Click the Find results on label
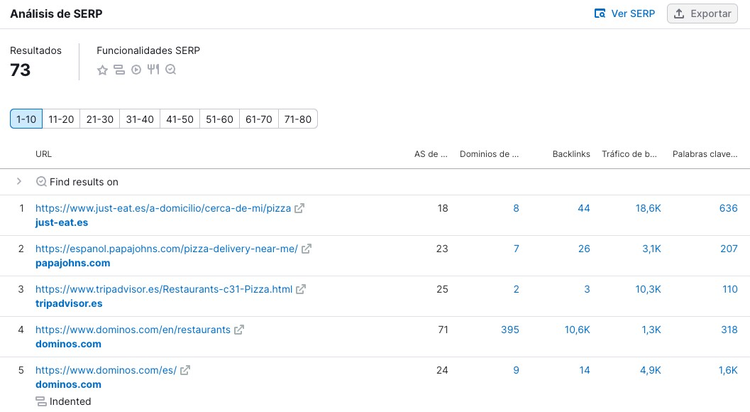This screenshot has width=750, height=412. point(84,182)
